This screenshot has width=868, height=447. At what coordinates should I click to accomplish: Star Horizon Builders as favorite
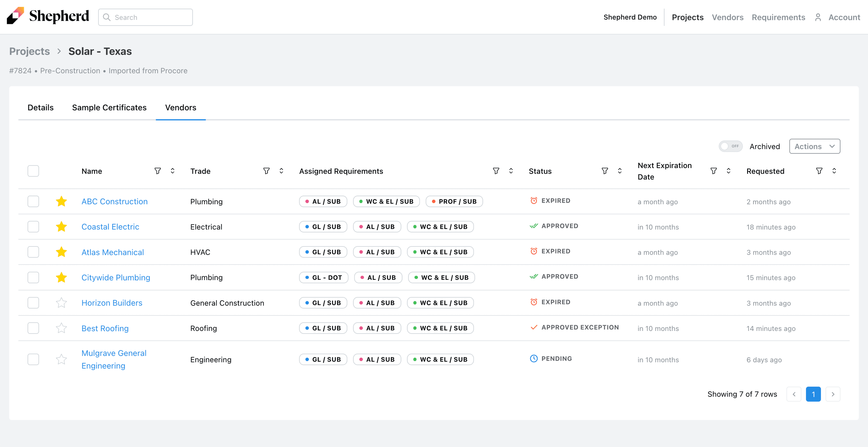click(x=61, y=303)
